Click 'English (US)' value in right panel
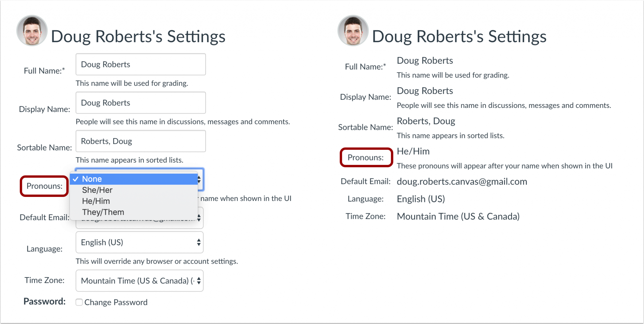This screenshot has height=324, width=644. pyautogui.click(x=421, y=199)
